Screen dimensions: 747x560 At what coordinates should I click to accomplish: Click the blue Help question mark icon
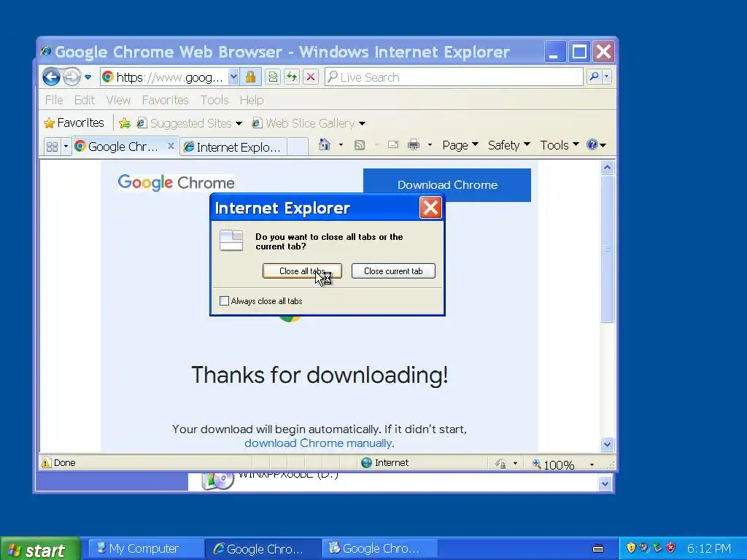tap(592, 145)
